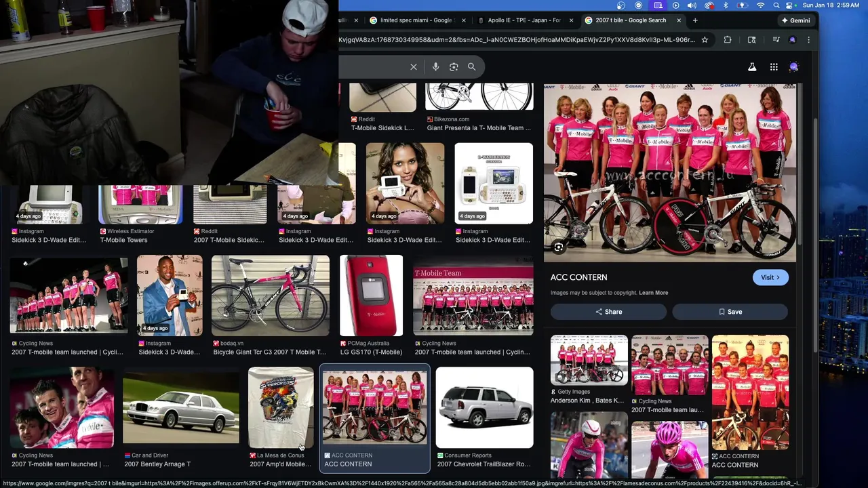Viewport: 868px width, 488px height.
Task: Open Chrome extensions puzzle icon
Action: coord(728,40)
